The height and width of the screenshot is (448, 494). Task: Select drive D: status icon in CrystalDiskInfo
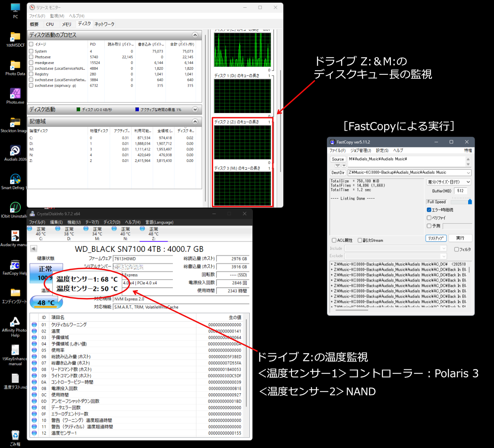coord(58,229)
